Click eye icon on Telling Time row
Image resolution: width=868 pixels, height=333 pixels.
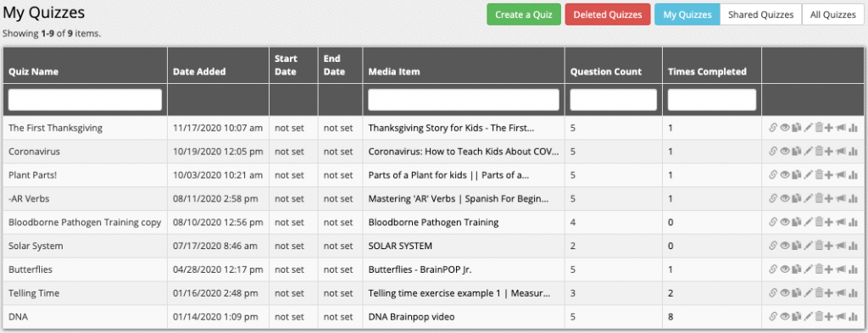pyautogui.click(x=785, y=293)
